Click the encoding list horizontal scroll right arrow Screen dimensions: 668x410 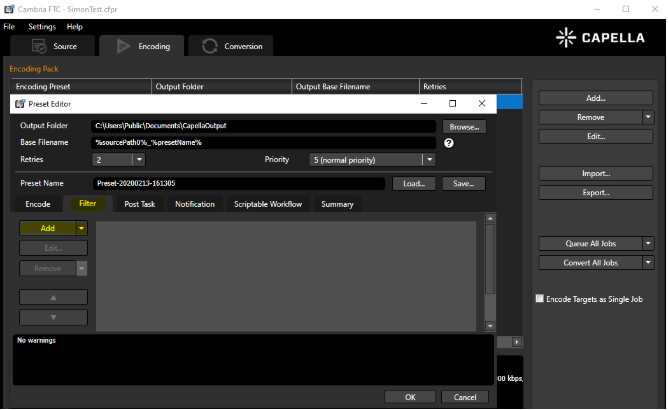click(x=517, y=342)
